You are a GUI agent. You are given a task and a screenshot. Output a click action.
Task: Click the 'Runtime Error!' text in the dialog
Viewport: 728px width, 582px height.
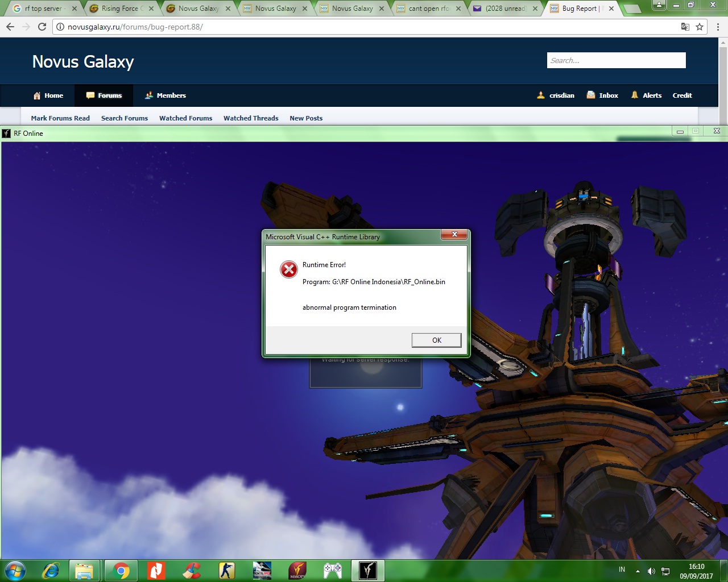[x=324, y=265]
